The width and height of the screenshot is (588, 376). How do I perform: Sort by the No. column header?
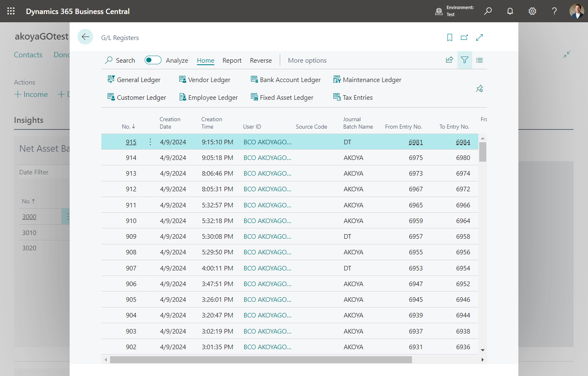pos(129,127)
